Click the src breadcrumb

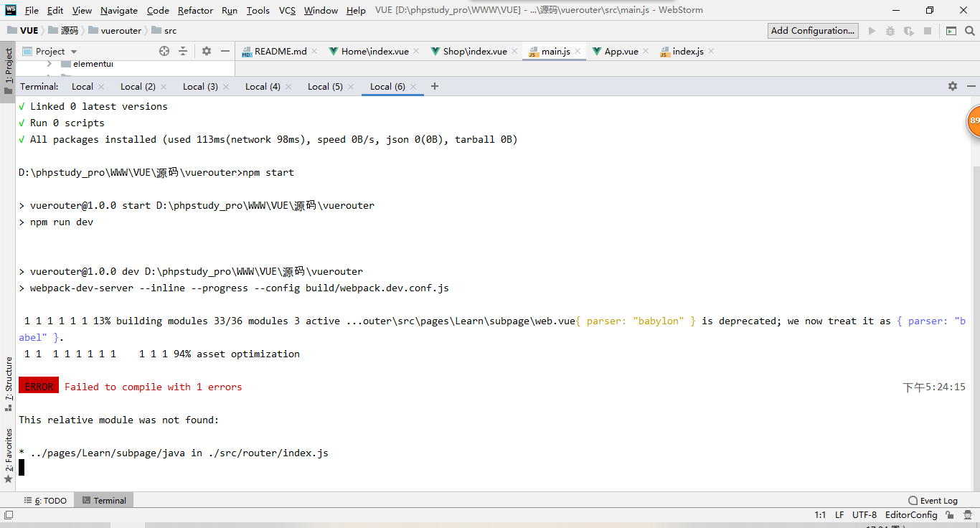(164, 31)
